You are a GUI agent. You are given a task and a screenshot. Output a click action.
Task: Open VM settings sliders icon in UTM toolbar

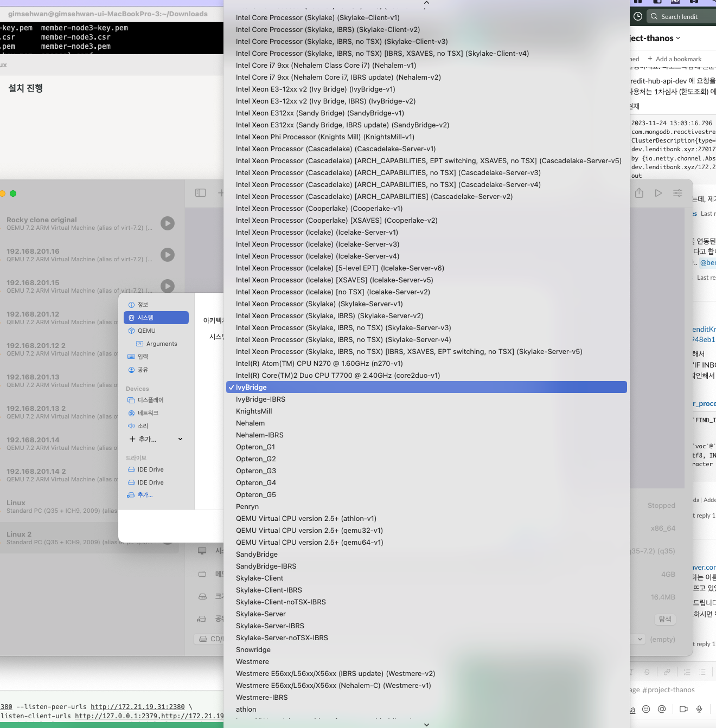pos(677,193)
